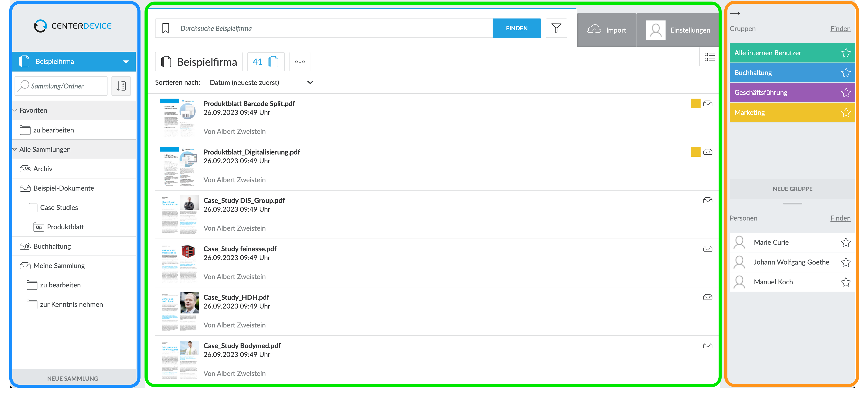868x397 pixels.
Task: Collapse right panel with arrow icon
Action: pos(734,13)
